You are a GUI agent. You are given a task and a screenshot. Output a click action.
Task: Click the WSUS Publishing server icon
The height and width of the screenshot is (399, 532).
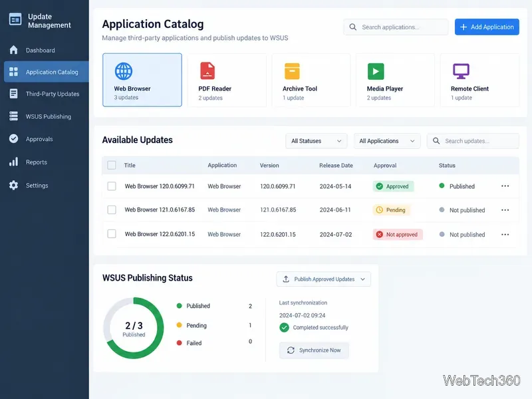13,116
